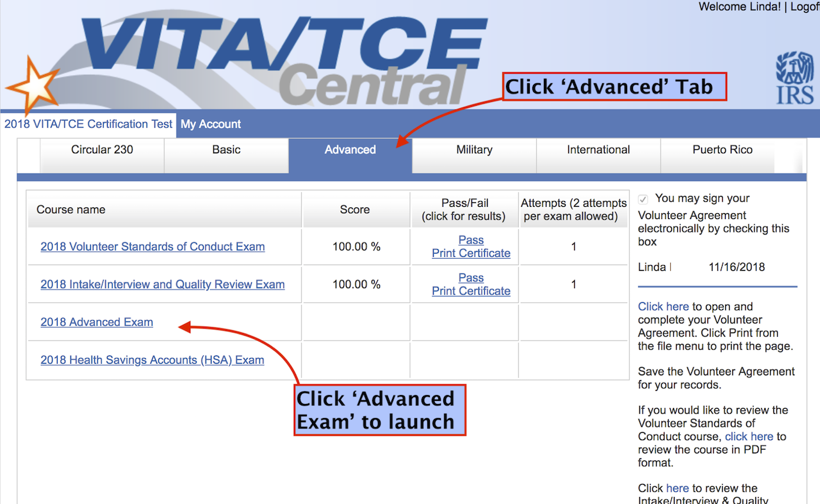Image resolution: width=820 pixels, height=504 pixels.
Task: Click the Welcome Linda! text
Action: tap(739, 7)
